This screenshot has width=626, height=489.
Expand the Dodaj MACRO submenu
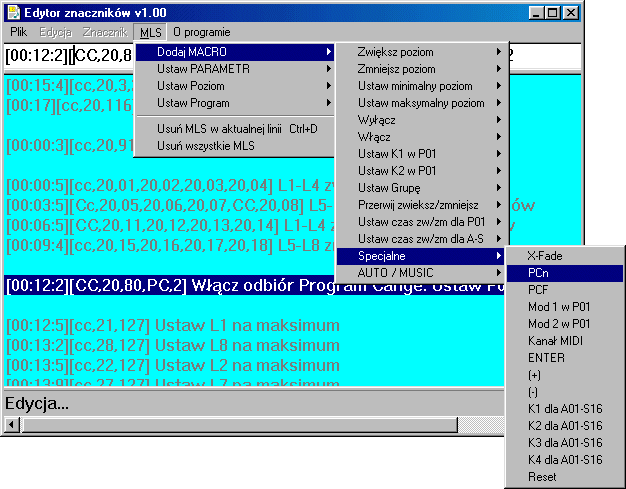(235, 51)
